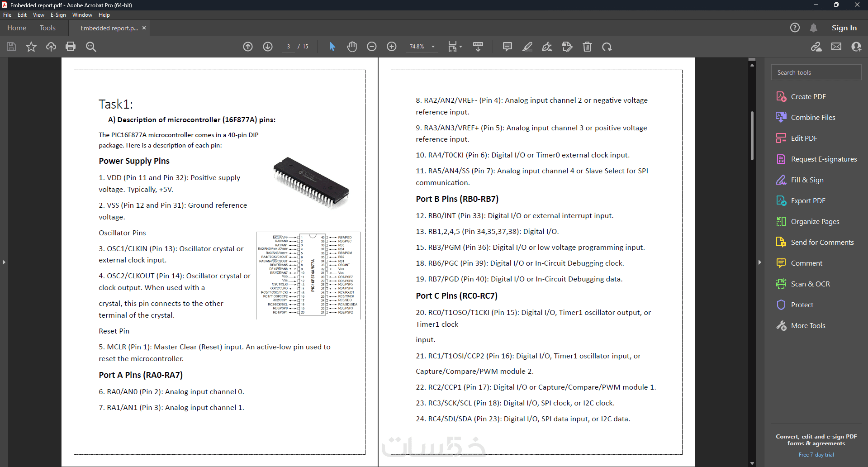Open the Organize Pages tool
The height and width of the screenshot is (467, 868).
pyautogui.click(x=807, y=221)
